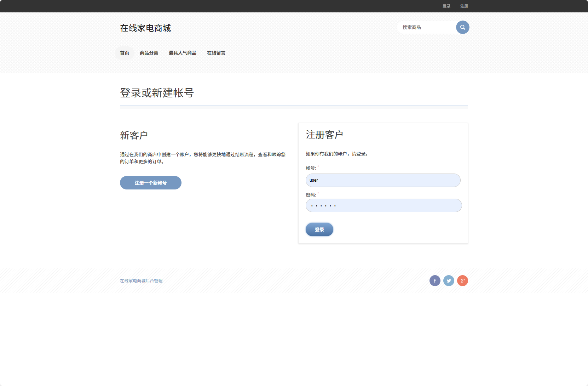Image resolution: width=588 pixels, height=386 pixels.
Task: Open 登录 link in the top bar
Action: pos(446,6)
